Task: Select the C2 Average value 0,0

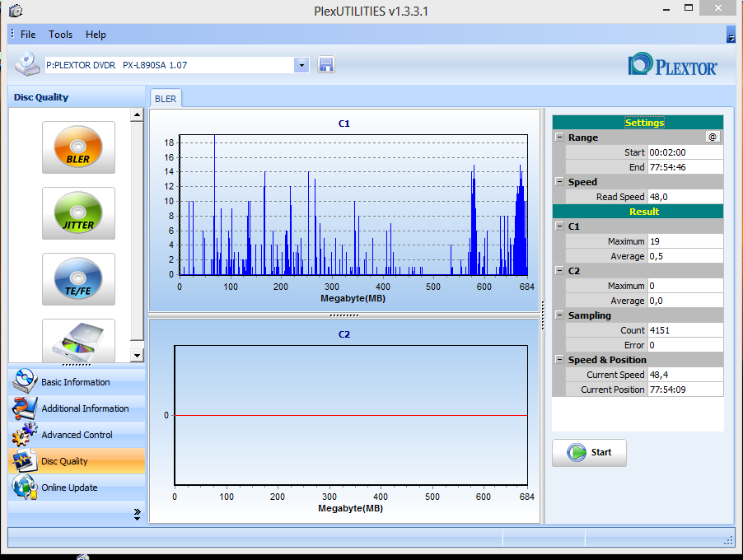Action: tap(685, 301)
